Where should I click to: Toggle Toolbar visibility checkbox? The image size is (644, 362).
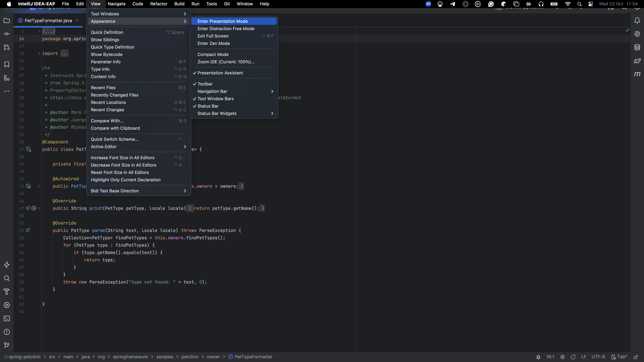tap(205, 83)
